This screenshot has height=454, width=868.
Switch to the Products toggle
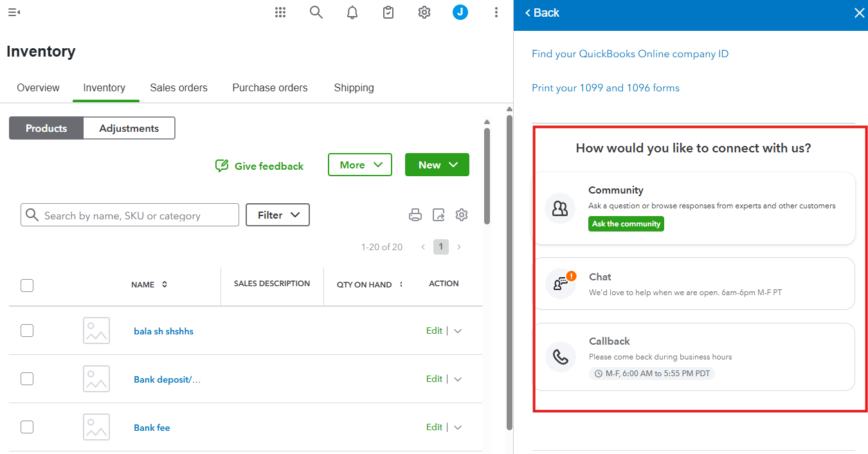tap(46, 128)
